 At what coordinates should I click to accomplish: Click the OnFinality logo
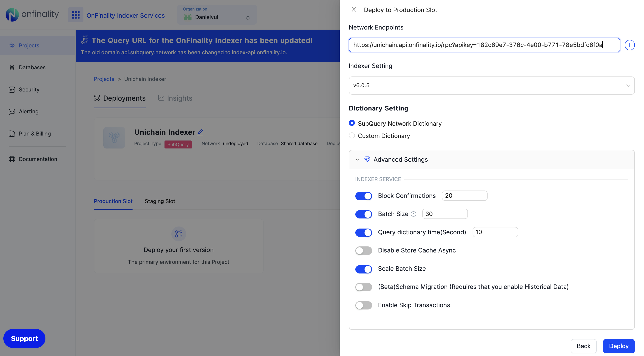(x=32, y=15)
